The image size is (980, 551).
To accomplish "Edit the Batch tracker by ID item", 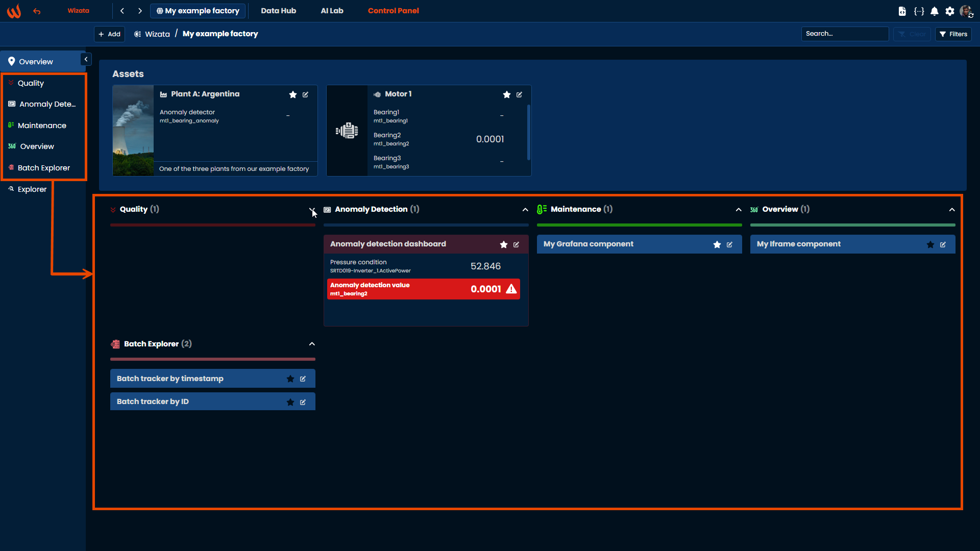I will (303, 402).
